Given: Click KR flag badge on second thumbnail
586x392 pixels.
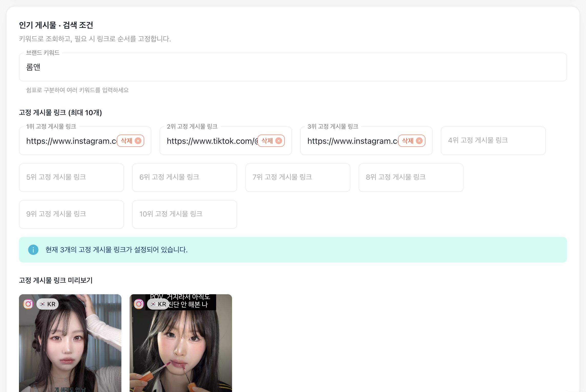Looking at the screenshot, I should (x=158, y=304).
